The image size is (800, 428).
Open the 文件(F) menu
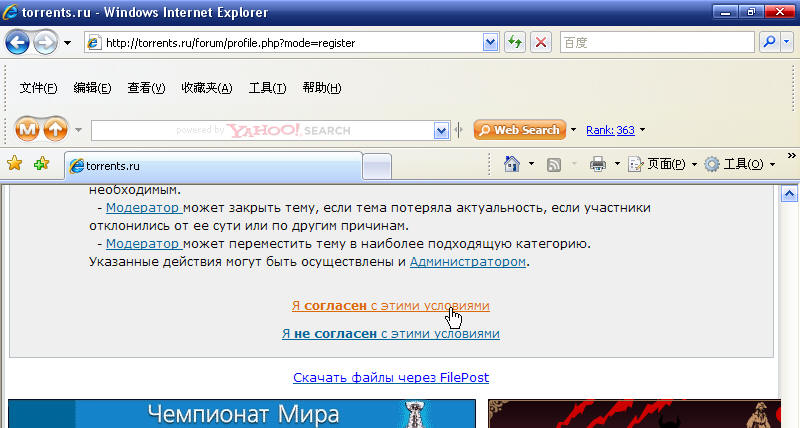tap(38, 88)
